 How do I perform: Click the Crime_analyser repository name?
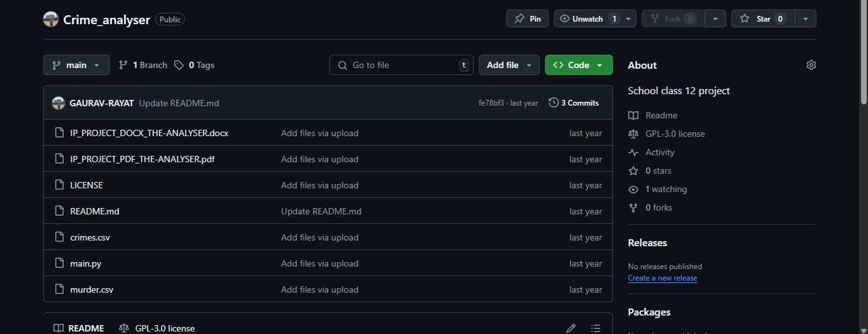[x=106, y=20]
